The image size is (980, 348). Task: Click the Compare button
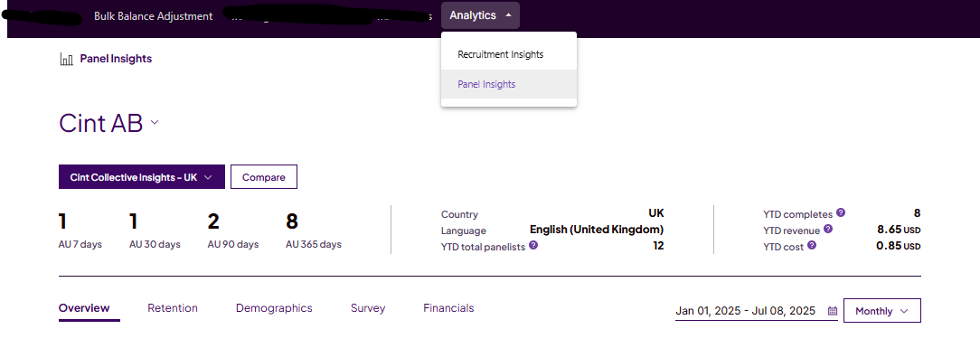[x=264, y=177]
